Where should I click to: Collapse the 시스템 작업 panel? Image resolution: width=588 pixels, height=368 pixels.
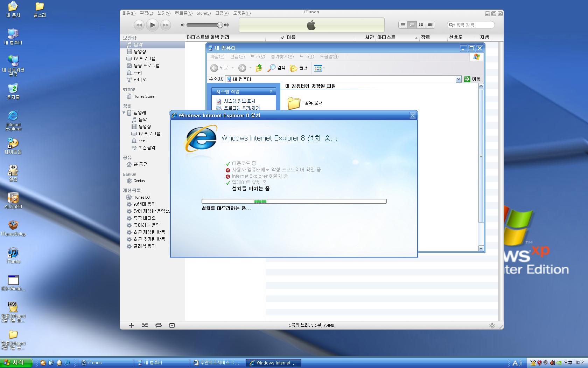pos(271,91)
